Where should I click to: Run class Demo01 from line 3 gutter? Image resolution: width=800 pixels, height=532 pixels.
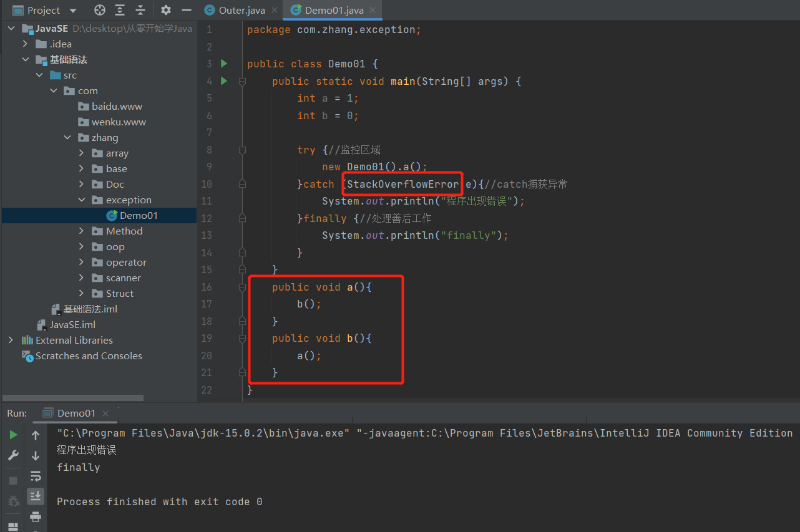coord(224,64)
